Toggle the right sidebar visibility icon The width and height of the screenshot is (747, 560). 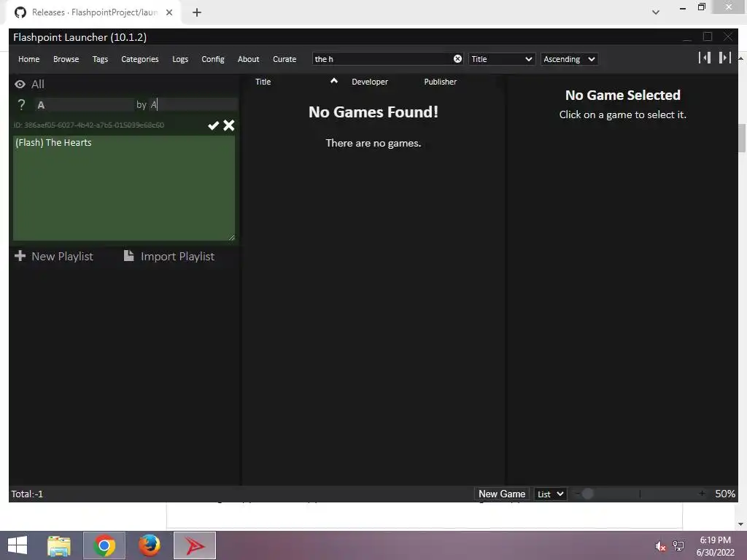coord(724,58)
